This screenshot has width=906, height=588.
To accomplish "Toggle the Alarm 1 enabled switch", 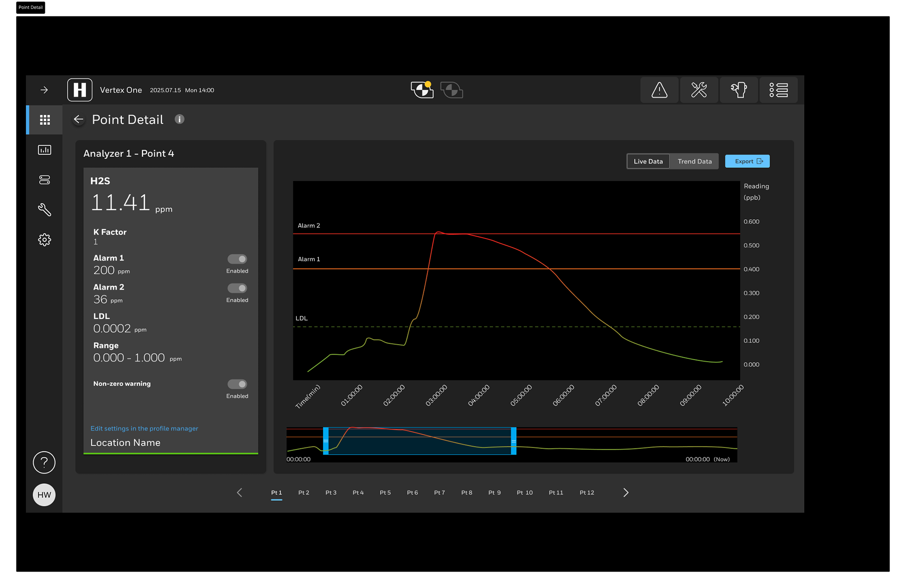I will (x=237, y=259).
